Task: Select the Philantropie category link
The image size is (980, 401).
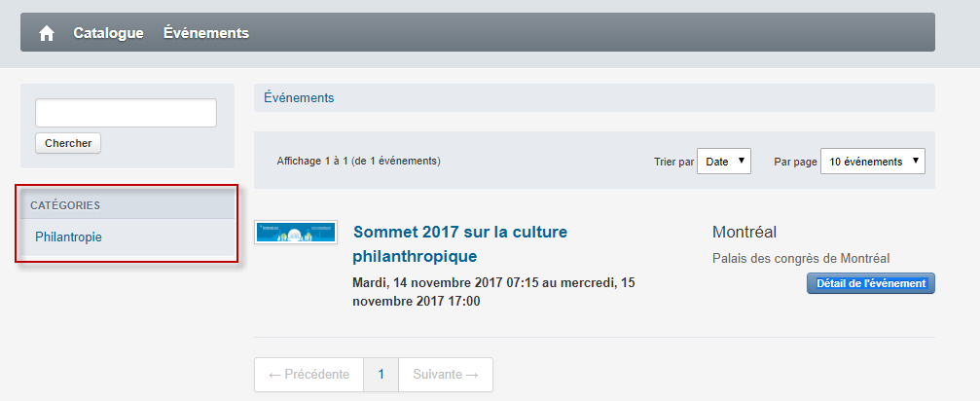Action: point(68,237)
